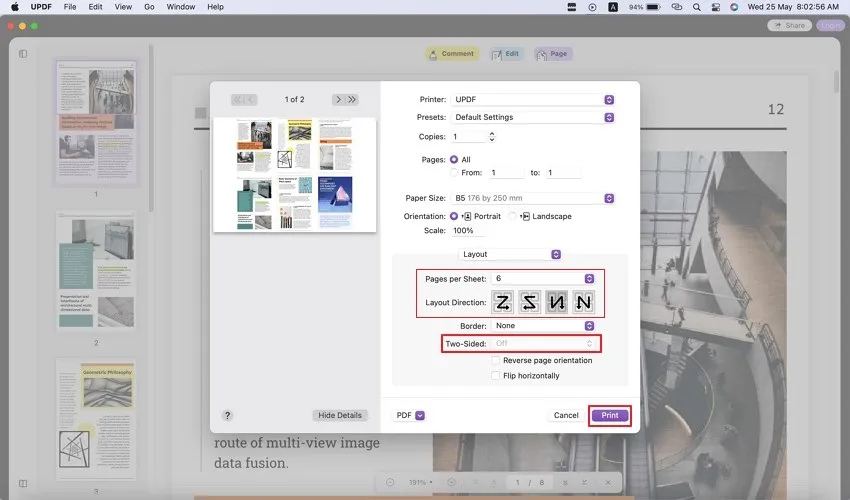Select the From page range radio button
Screen dimensions: 850x500
click(454, 172)
